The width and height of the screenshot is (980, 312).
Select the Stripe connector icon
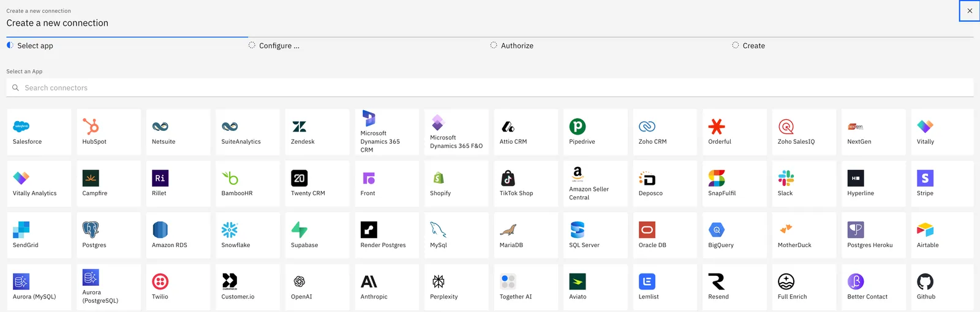pyautogui.click(x=925, y=178)
